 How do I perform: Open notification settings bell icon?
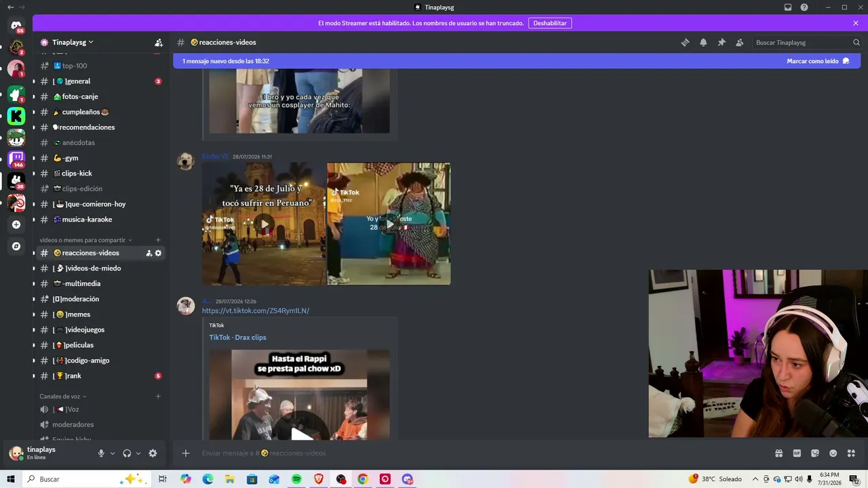(703, 42)
